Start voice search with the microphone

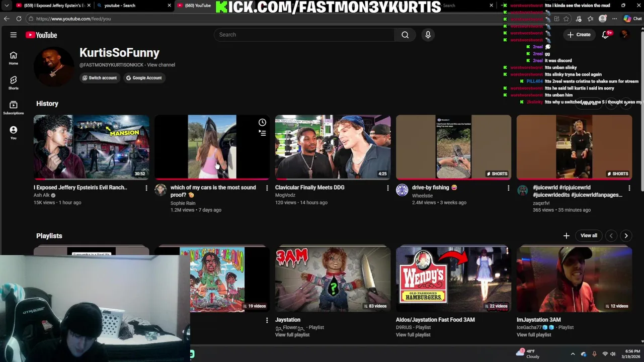point(428,35)
